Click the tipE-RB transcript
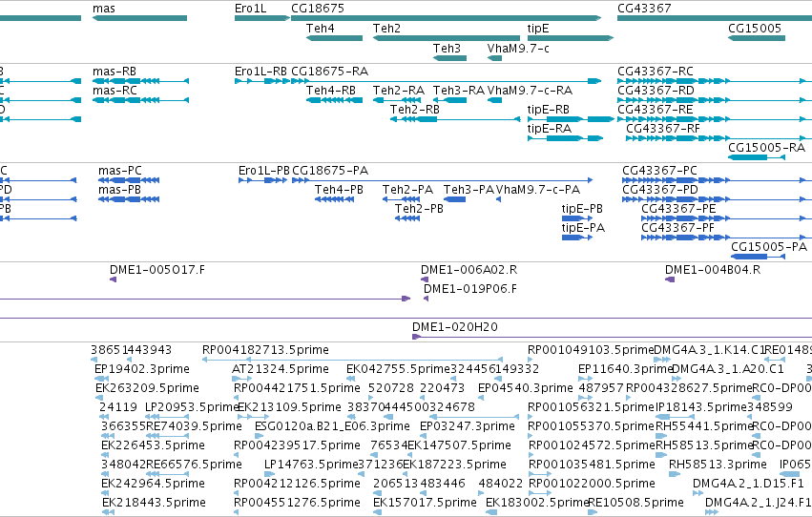The image size is (812, 517). pos(571,119)
